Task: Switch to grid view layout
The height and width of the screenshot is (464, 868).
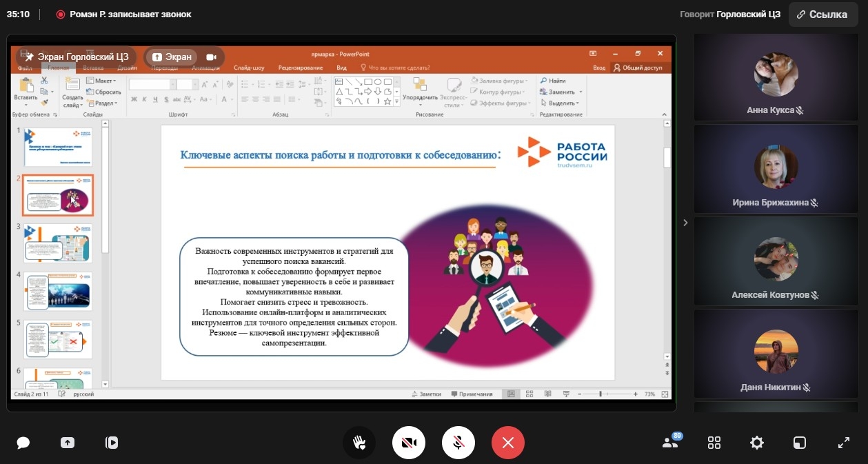Action: [x=714, y=443]
